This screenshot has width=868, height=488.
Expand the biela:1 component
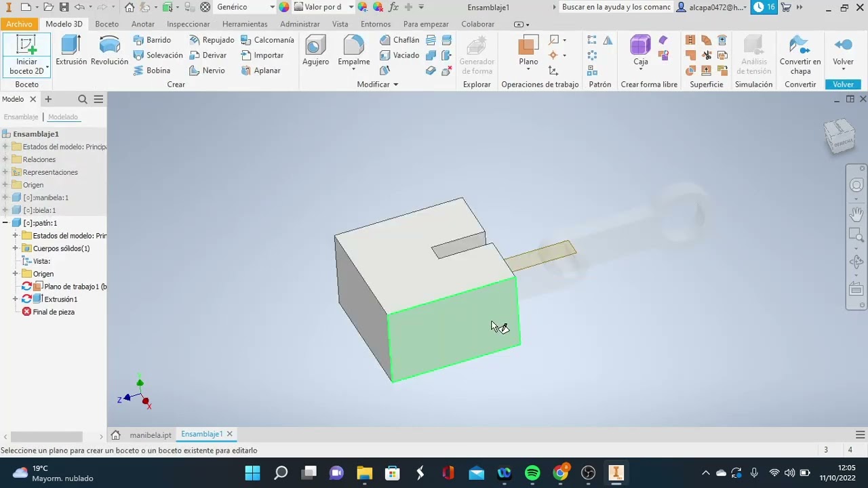(5, 210)
